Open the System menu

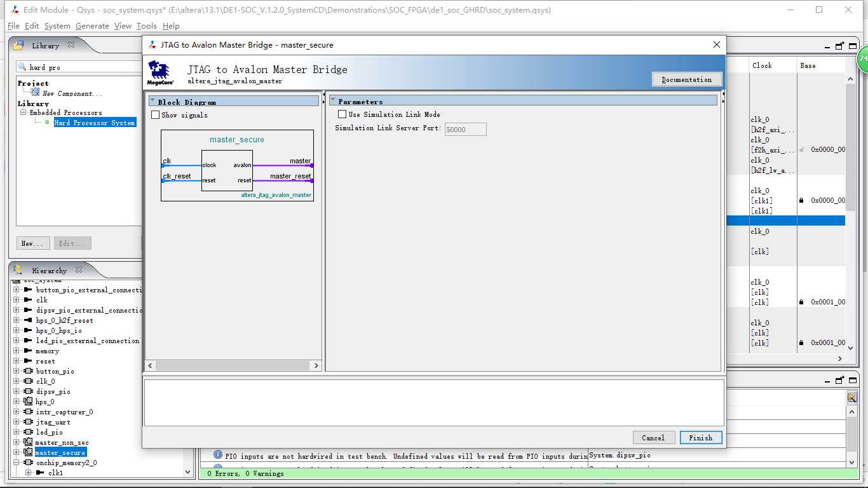[x=57, y=26]
